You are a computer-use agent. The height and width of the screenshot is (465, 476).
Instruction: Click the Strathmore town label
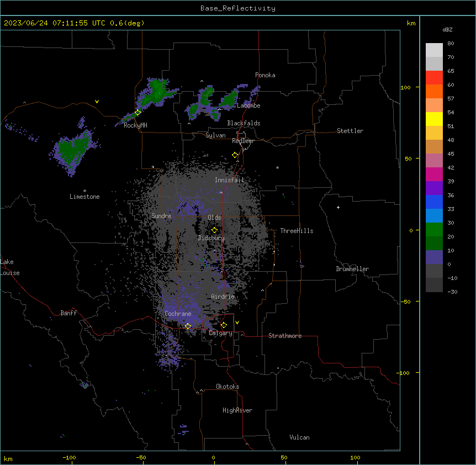click(285, 336)
